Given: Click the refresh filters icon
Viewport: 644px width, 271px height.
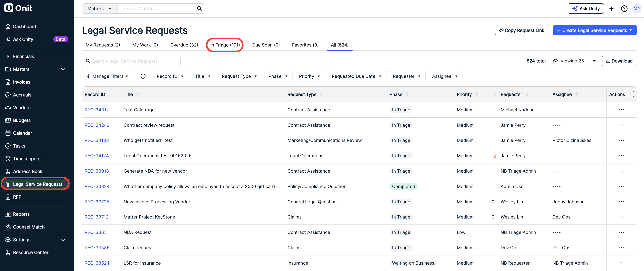Looking at the screenshot, I should pyautogui.click(x=143, y=76).
